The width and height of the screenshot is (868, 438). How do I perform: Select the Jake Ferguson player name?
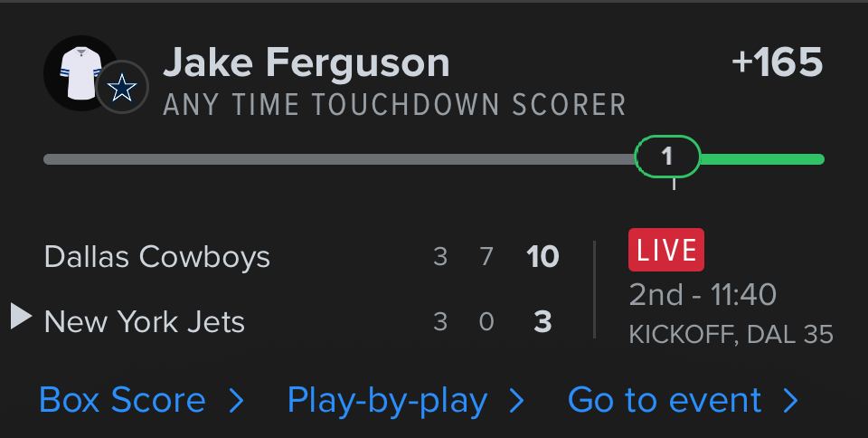click(306, 62)
